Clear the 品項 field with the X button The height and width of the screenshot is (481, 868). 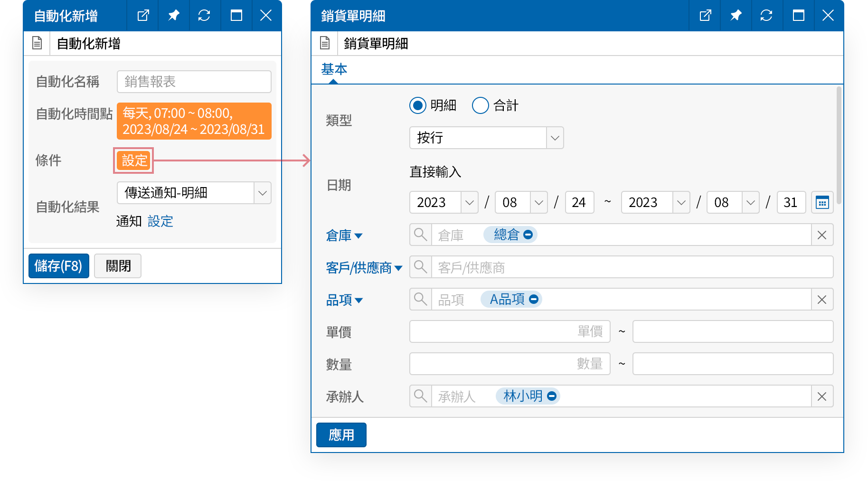tap(822, 299)
